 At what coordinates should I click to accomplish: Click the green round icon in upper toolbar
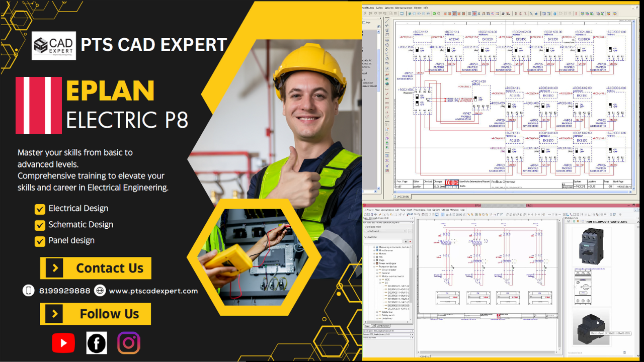(x=434, y=13)
